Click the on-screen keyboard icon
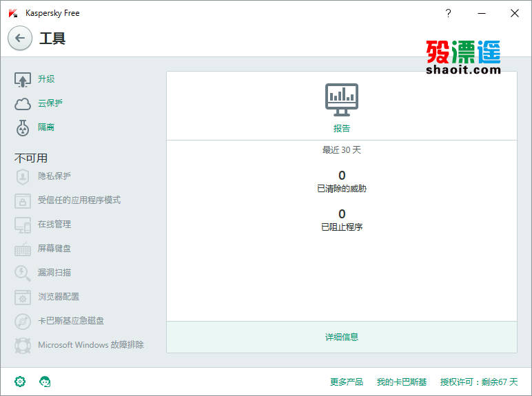Viewport: 532px width, 396px height. [23, 249]
